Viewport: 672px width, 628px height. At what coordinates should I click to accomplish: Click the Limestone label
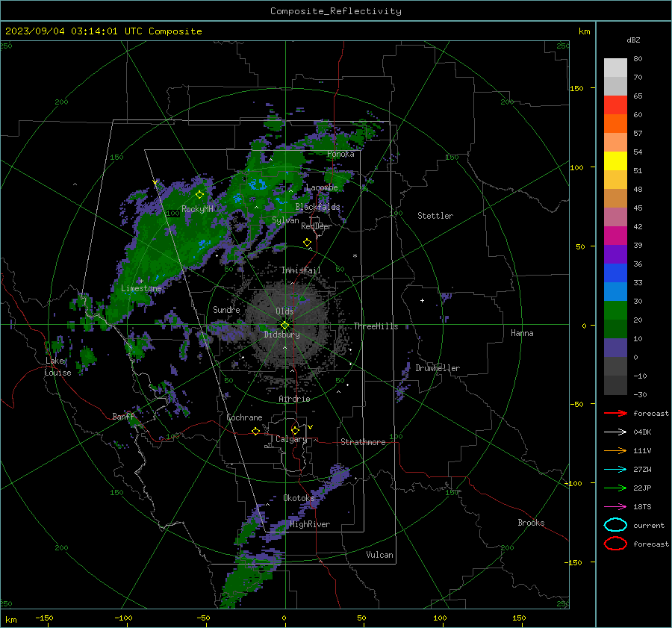click(x=141, y=288)
